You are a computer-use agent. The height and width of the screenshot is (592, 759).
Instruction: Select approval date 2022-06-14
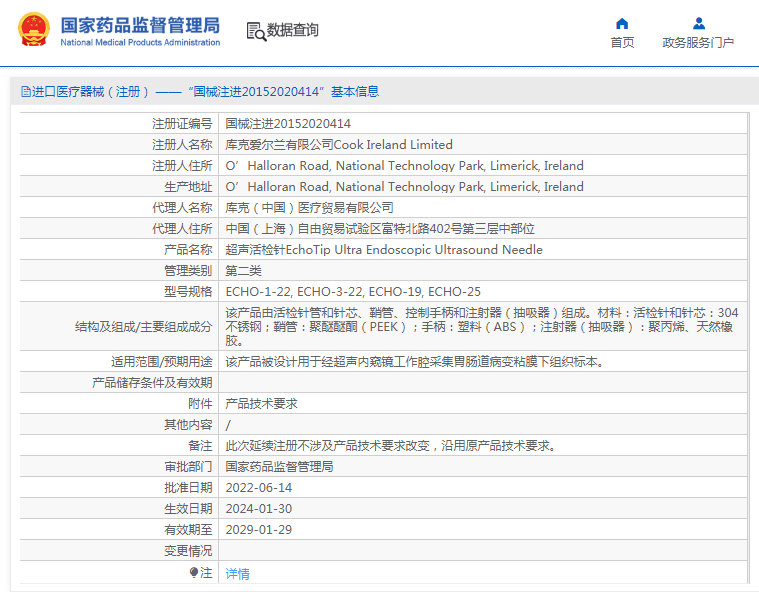pyautogui.click(x=259, y=487)
